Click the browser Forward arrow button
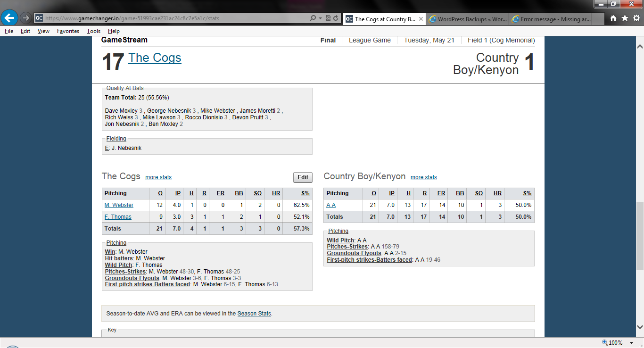The width and height of the screenshot is (644, 348). pyautogui.click(x=25, y=18)
